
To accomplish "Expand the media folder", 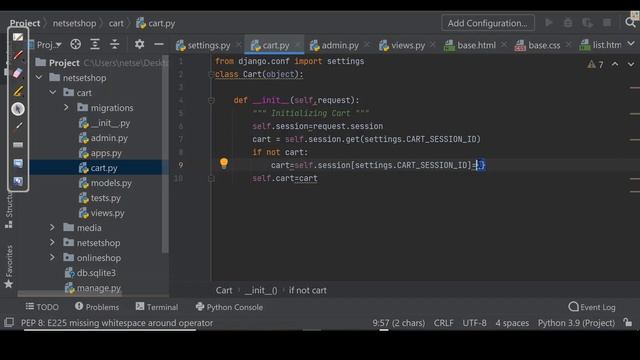I will pyautogui.click(x=52, y=228).
